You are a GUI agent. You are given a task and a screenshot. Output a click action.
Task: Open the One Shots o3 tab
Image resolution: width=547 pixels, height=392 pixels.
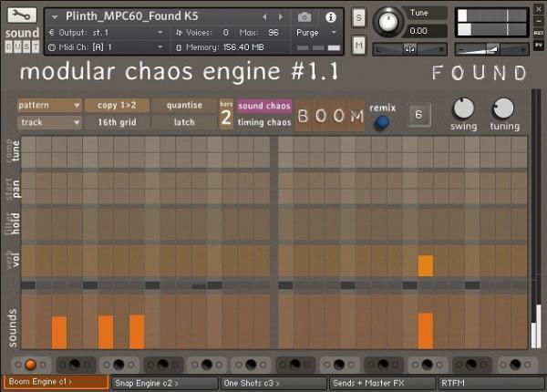click(274, 383)
